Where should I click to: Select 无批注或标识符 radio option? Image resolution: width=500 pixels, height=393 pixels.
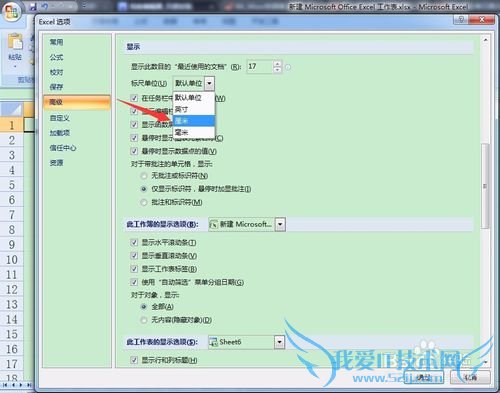144,176
